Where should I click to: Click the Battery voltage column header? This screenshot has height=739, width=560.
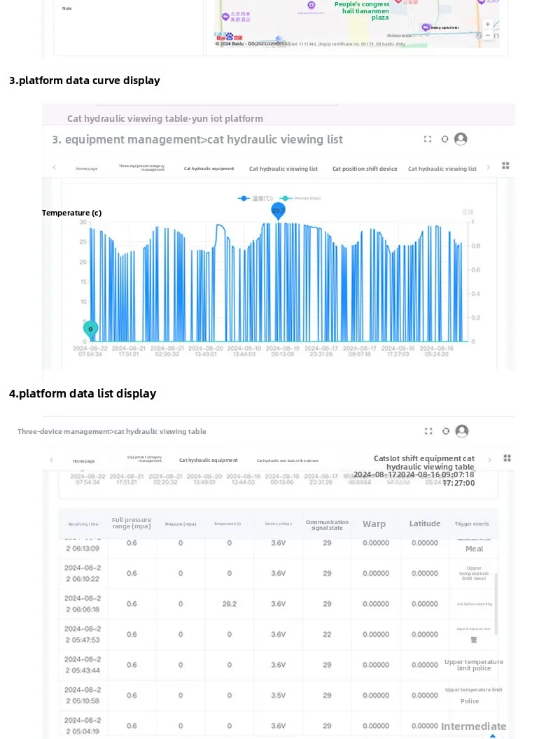point(278,523)
